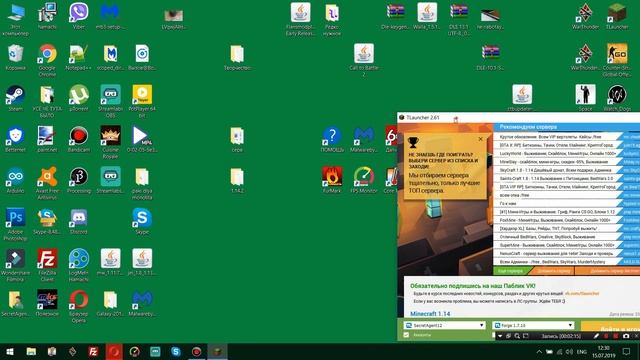The height and width of the screenshot is (360, 640).
Task: Open the Adobe Photoshop desktop shortcut
Action: [x=16, y=224]
